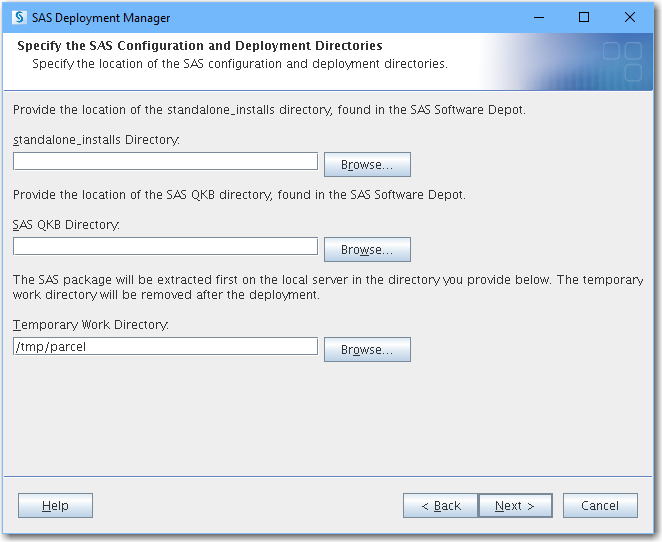Image resolution: width=662 pixels, height=542 pixels.
Task: Minimize the SAS Deployment Manager window
Action: tap(539, 18)
